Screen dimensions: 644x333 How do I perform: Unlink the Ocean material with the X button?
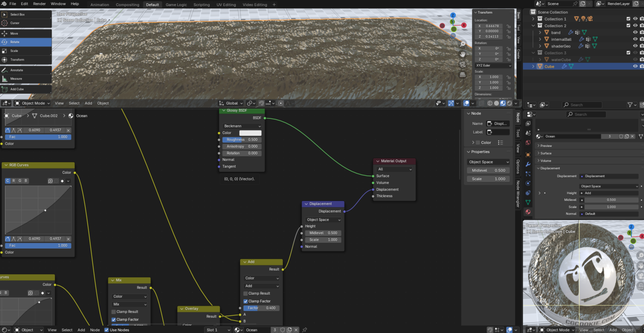click(x=632, y=137)
